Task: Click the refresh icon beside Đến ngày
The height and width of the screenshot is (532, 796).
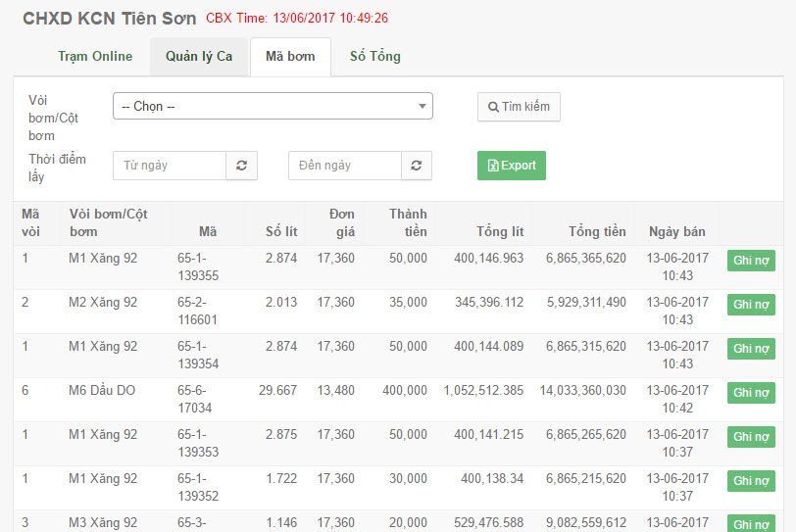Action: tap(417, 166)
